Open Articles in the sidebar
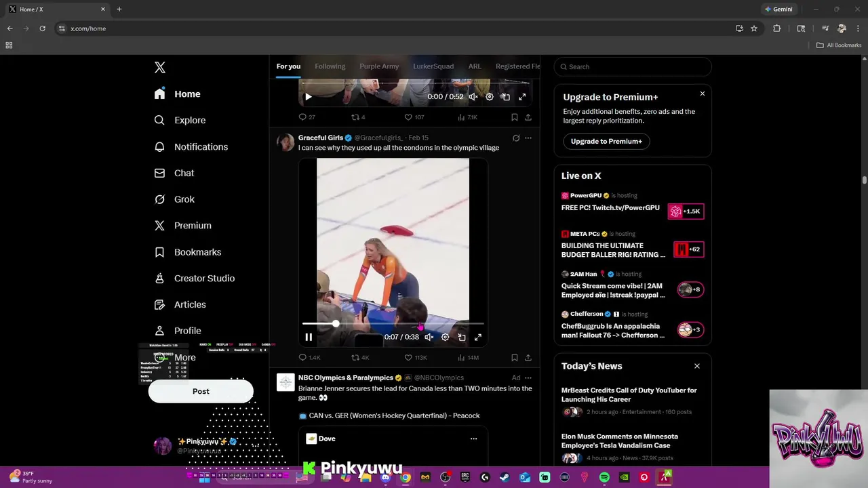 click(180, 304)
